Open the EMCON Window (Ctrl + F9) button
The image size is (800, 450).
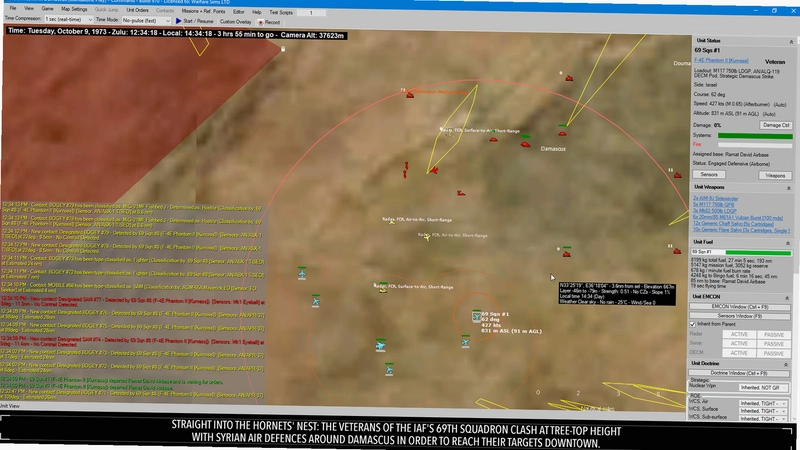click(x=739, y=307)
